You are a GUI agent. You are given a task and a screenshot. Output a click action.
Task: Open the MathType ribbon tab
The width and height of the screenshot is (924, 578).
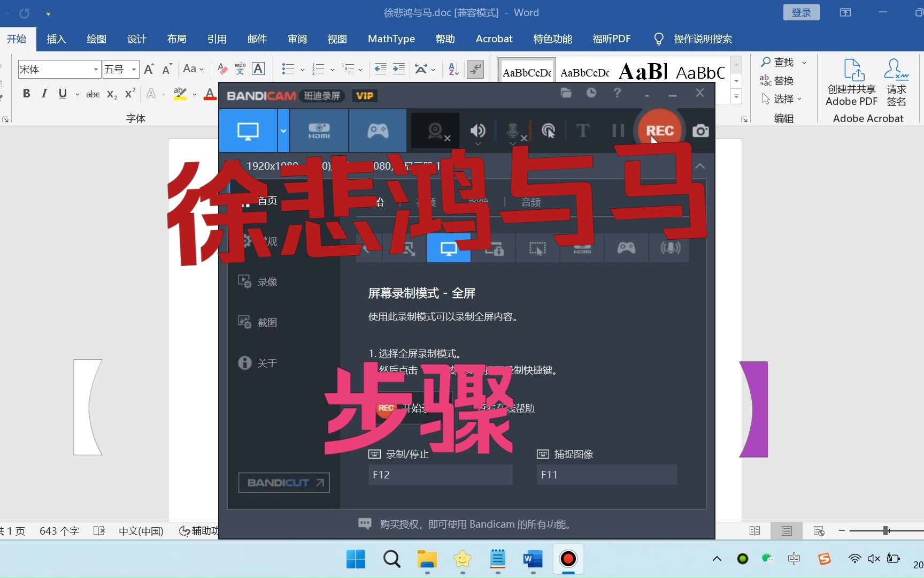(x=391, y=39)
